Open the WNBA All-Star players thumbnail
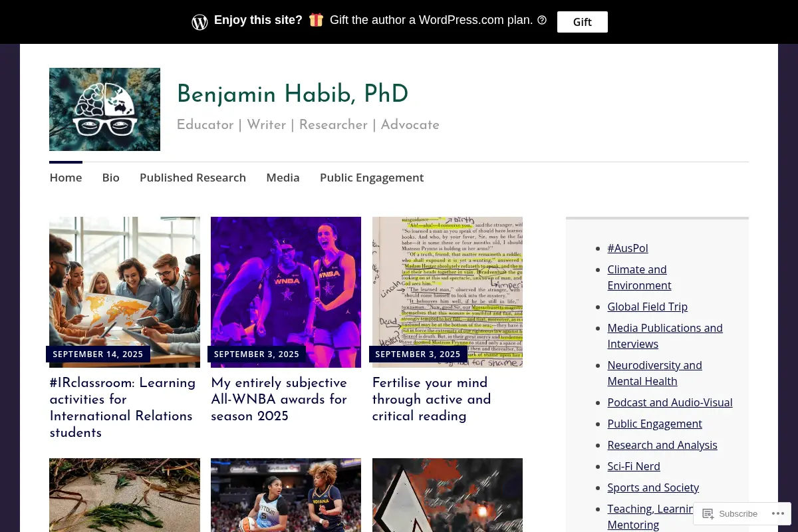The height and width of the screenshot is (532, 798). coord(286,292)
